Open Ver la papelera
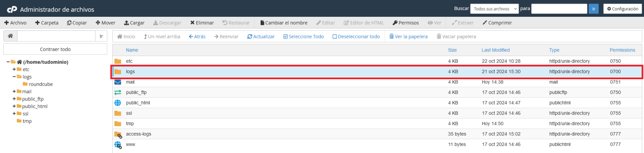The height and width of the screenshot is (153, 644). click(408, 36)
